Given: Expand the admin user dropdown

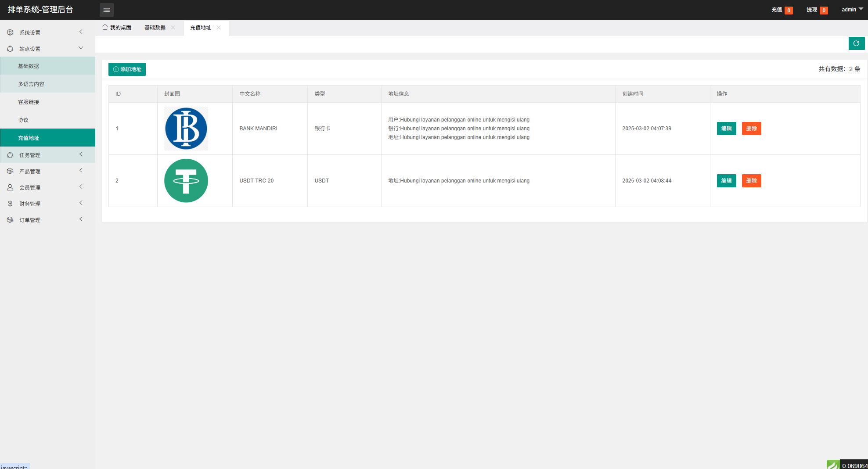Looking at the screenshot, I should [852, 10].
